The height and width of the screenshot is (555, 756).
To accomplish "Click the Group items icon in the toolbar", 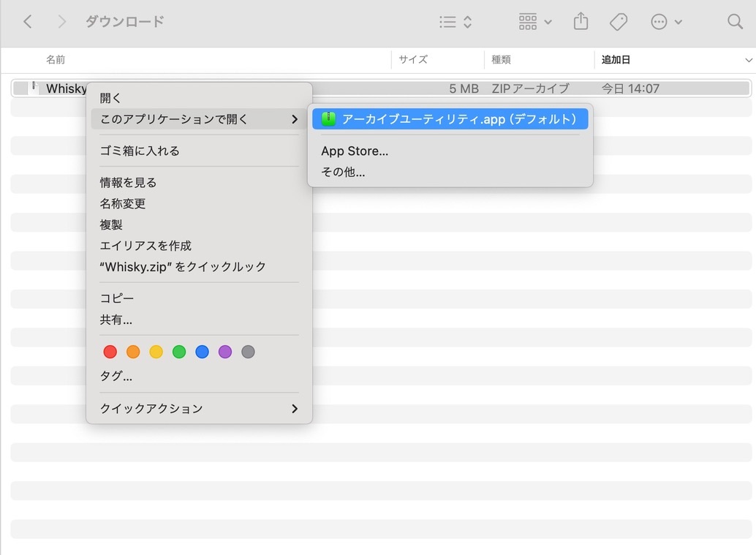I will [528, 22].
